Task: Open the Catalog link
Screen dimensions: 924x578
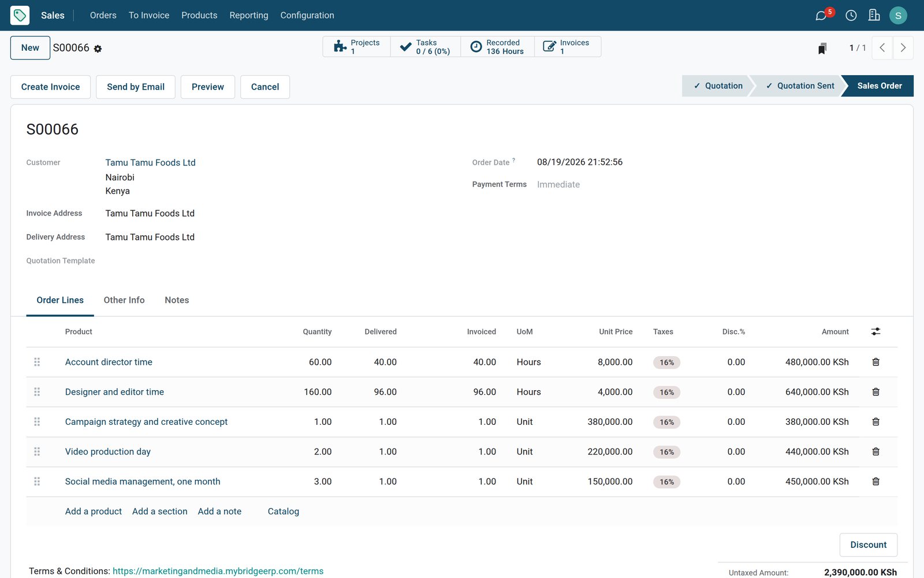Action: point(284,512)
